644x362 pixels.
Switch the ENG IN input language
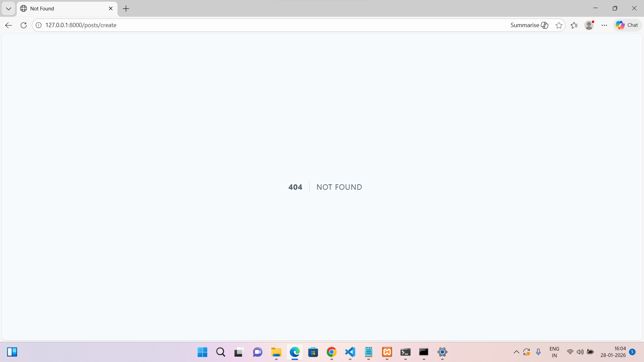pyautogui.click(x=554, y=352)
